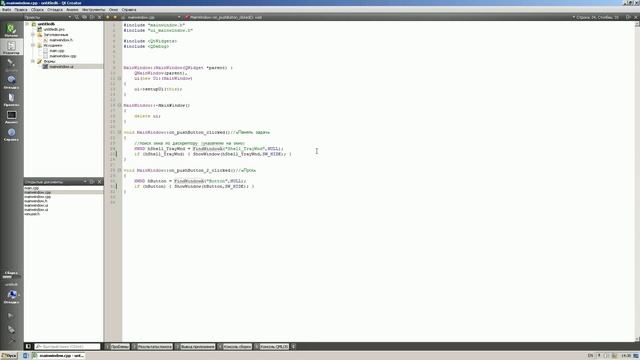Open the Окно menu
The height and width of the screenshot is (360, 640).
(113, 9)
